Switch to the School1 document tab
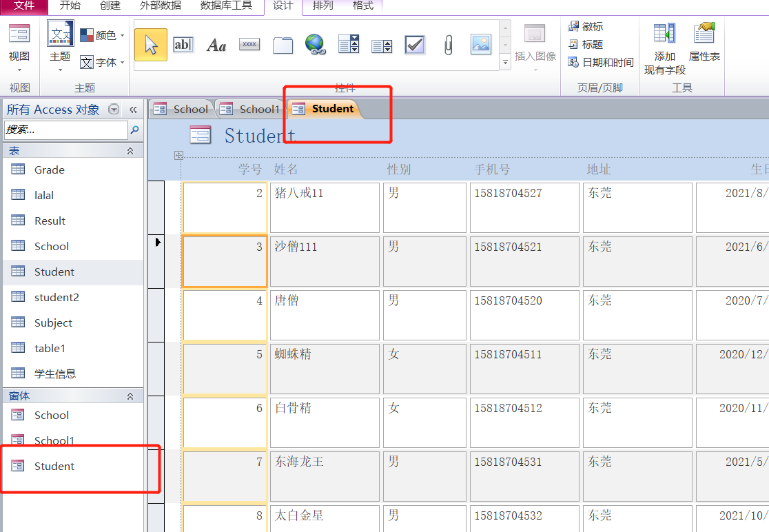 pyautogui.click(x=252, y=109)
